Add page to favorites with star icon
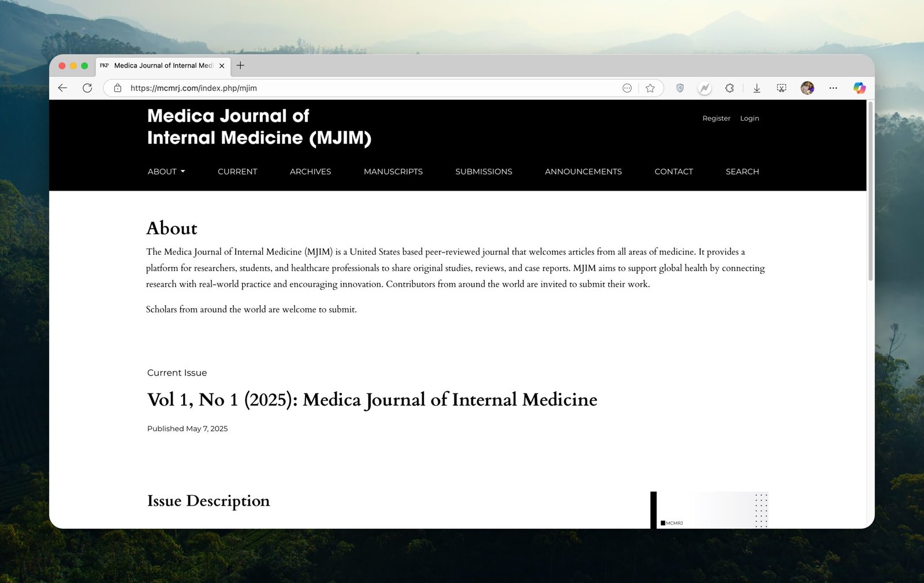This screenshot has width=924, height=583. (x=650, y=88)
